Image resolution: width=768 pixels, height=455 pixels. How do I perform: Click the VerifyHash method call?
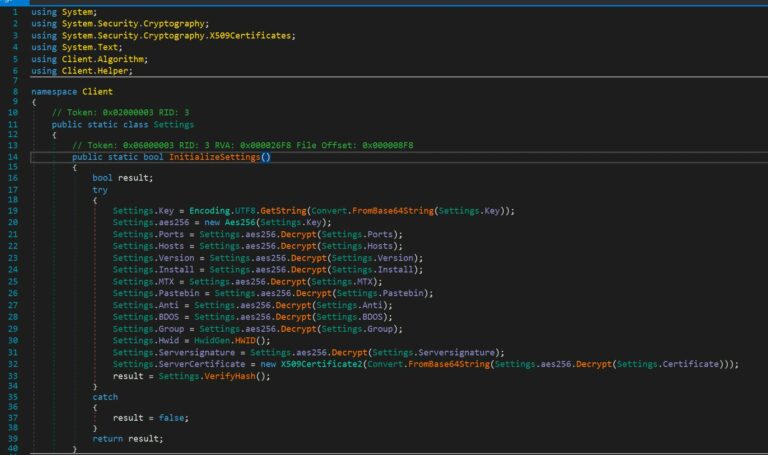pos(229,377)
